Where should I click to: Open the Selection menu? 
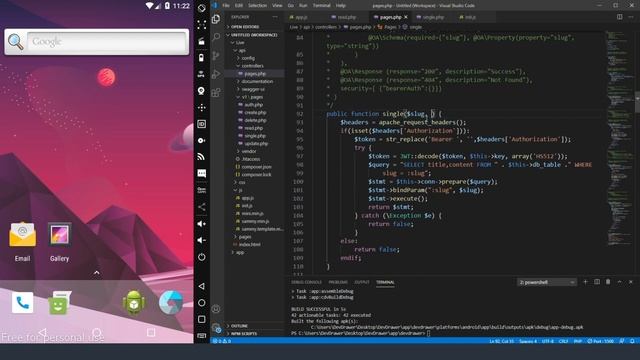coord(258,6)
